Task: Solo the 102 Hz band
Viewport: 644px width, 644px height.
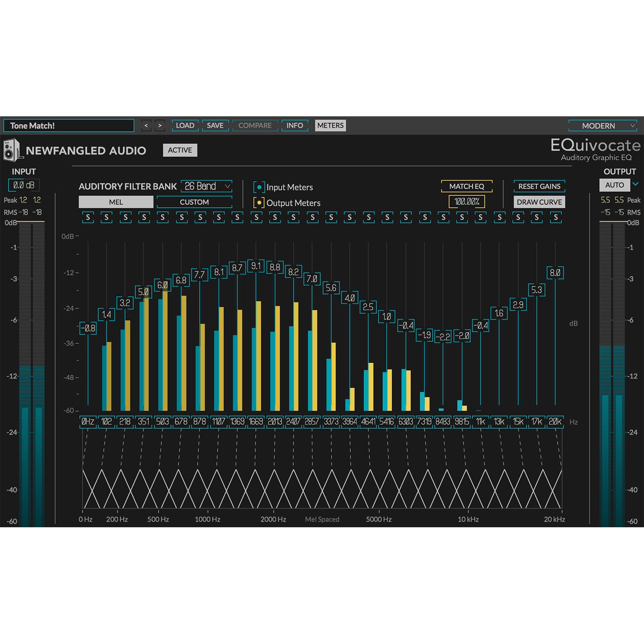Action: (107, 218)
